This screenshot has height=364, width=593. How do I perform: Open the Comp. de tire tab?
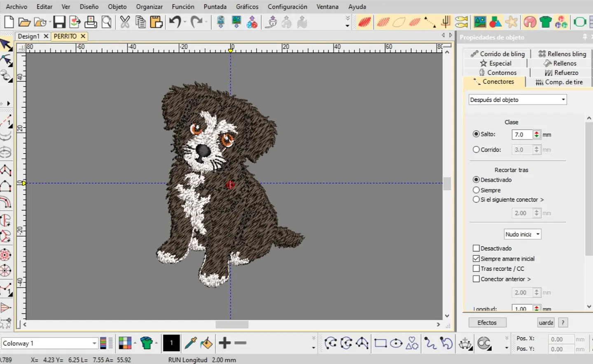tap(559, 82)
